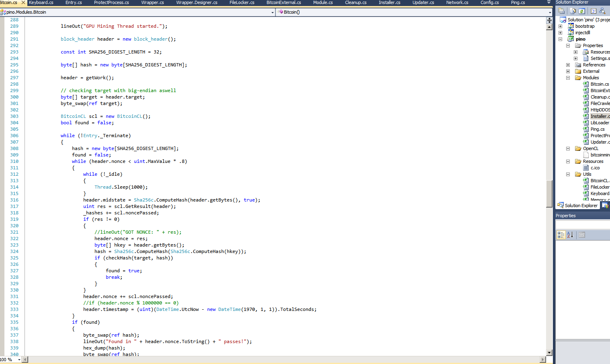The height and width of the screenshot is (364, 610).
Task: Switch to the Entry.cs tab
Action: (74, 2)
